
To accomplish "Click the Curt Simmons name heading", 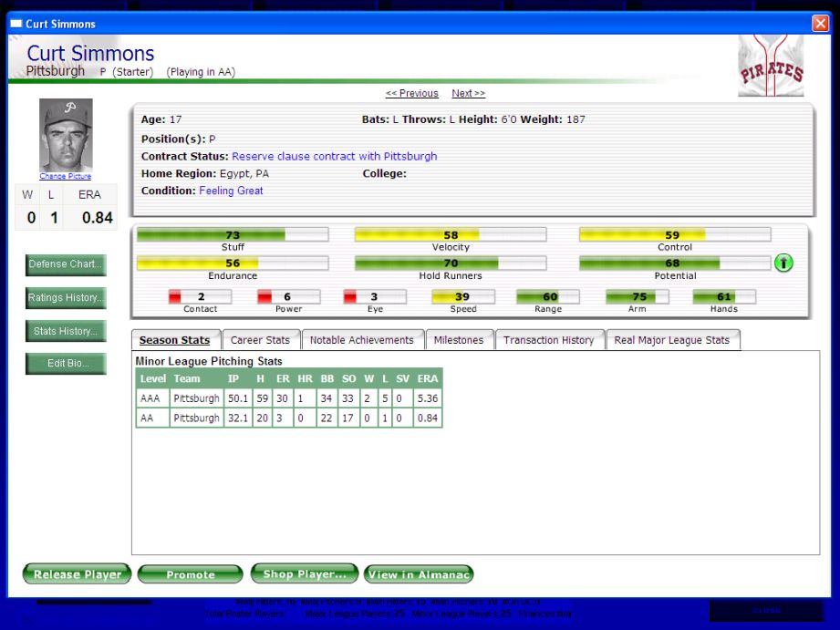I will (x=90, y=53).
